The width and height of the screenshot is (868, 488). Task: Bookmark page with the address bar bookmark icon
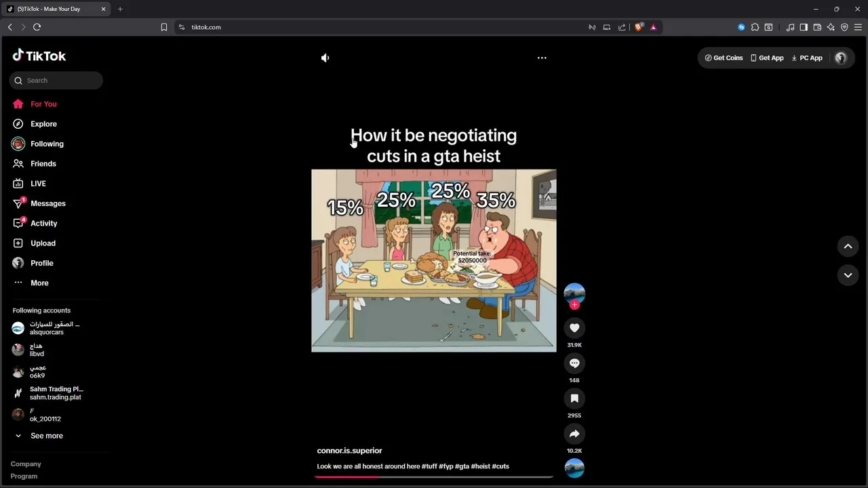164,27
